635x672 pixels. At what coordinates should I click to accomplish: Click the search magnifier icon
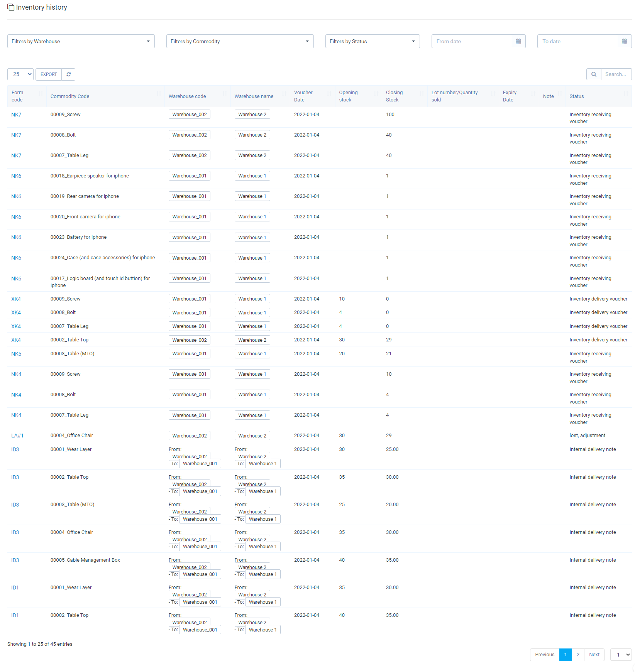pyautogui.click(x=594, y=74)
